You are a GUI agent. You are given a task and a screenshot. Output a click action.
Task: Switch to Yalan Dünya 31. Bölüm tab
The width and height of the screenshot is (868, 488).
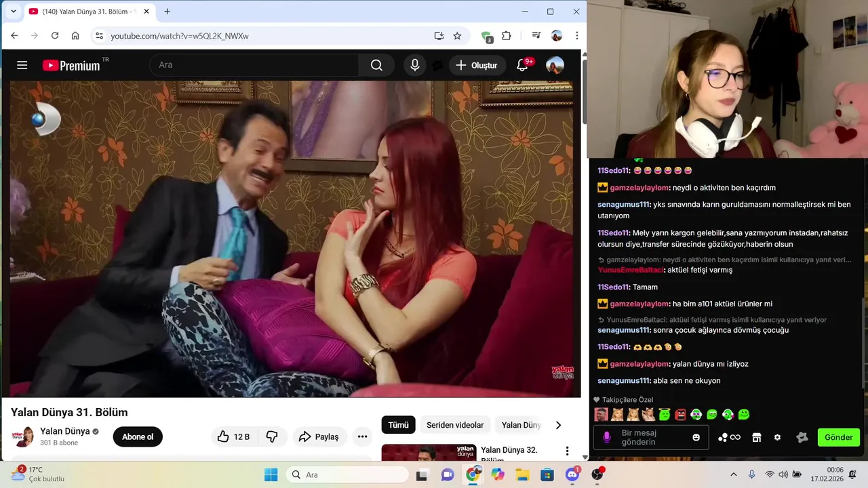click(x=88, y=12)
